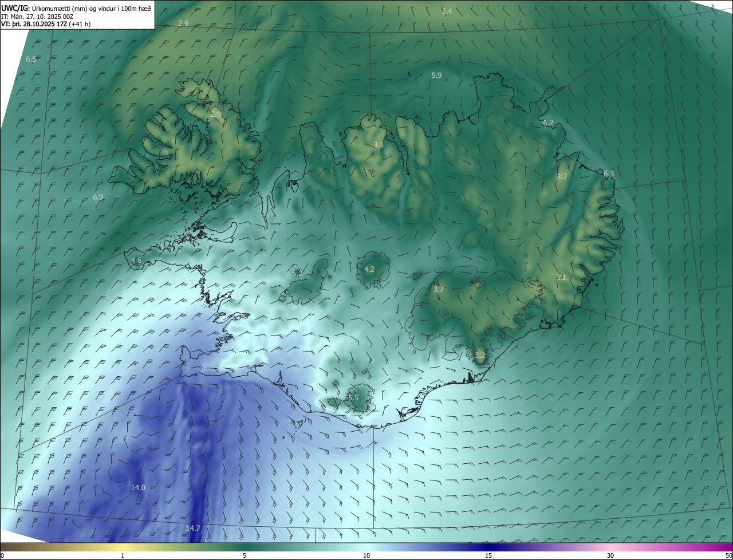The image size is (733, 560).
Task: Click the 50 tick on the color scale
Action: click(x=728, y=555)
